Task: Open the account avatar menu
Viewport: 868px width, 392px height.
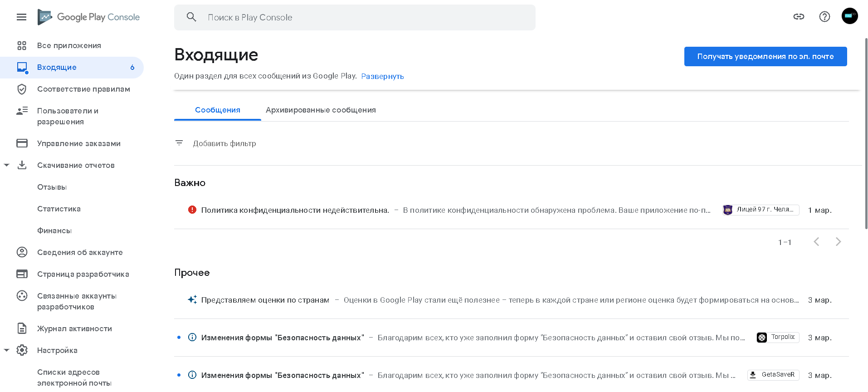Action: (x=849, y=16)
